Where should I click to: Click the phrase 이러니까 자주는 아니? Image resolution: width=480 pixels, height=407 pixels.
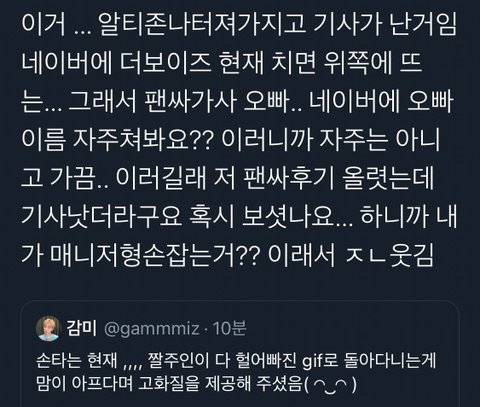tap(330, 140)
